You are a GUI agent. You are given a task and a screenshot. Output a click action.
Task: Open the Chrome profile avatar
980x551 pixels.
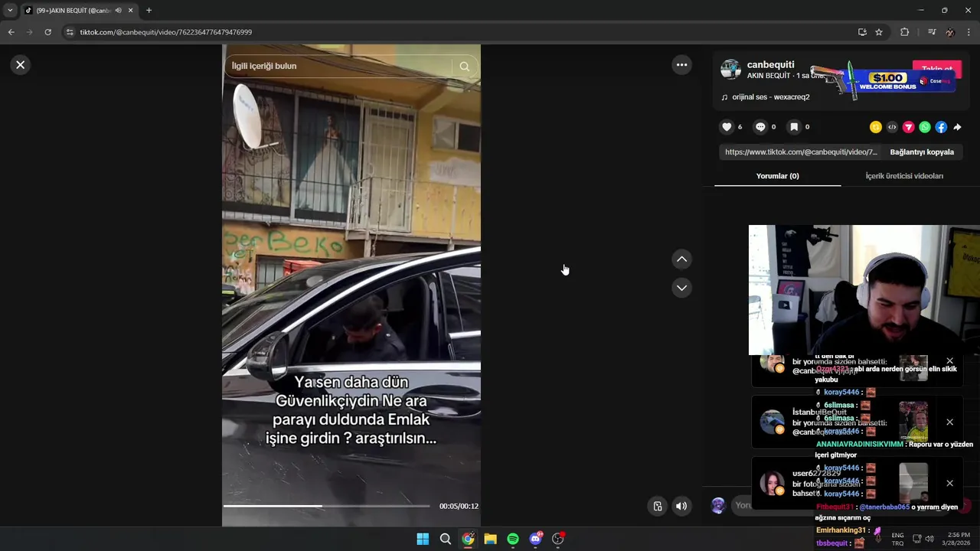pyautogui.click(x=950, y=32)
